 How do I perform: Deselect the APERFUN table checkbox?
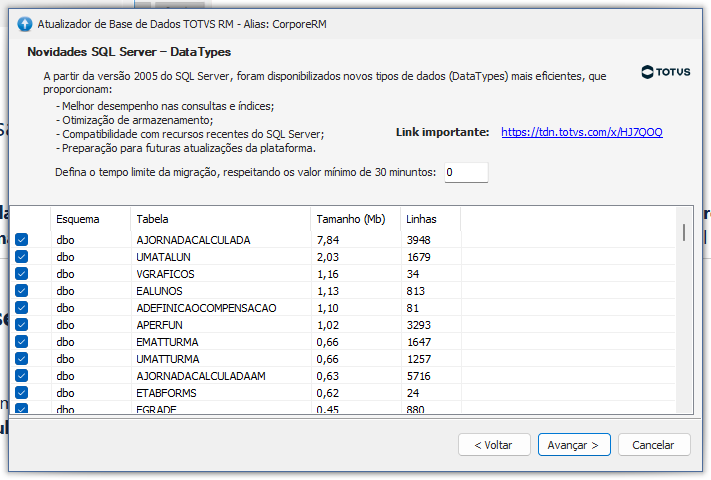[22, 325]
